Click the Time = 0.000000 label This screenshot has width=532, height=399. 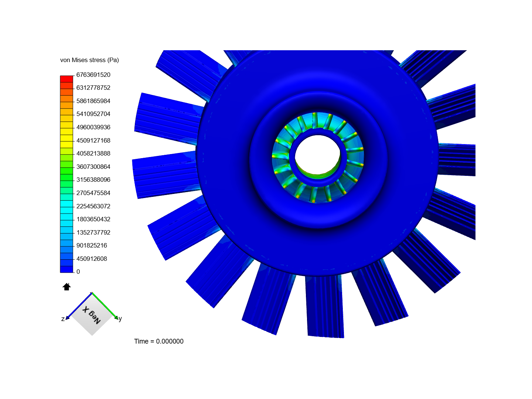click(x=159, y=341)
